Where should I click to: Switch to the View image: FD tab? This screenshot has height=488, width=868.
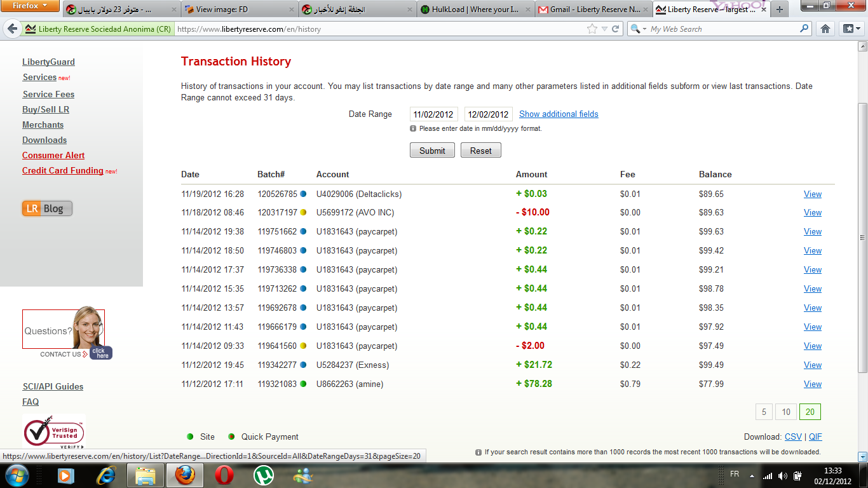(x=239, y=10)
